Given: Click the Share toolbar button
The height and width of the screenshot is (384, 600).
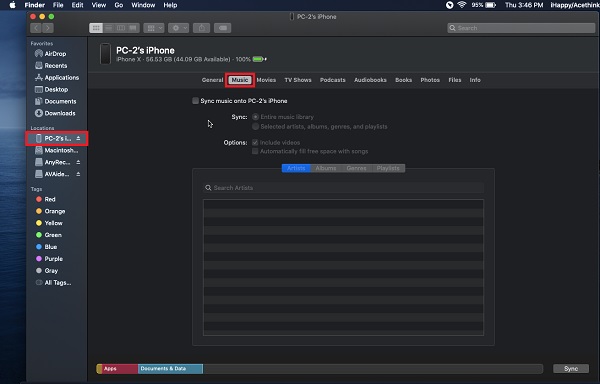Looking at the screenshot, I should click(x=202, y=28).
